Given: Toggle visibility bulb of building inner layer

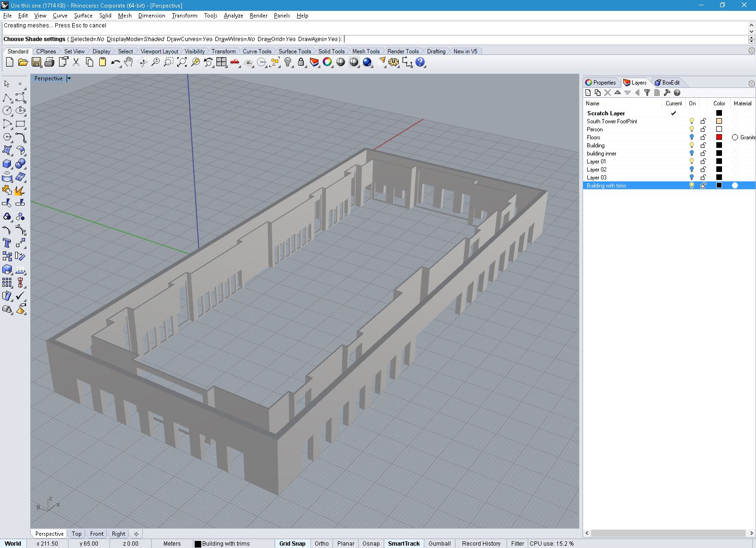Looking at the screenshot, I should point(692,153).
